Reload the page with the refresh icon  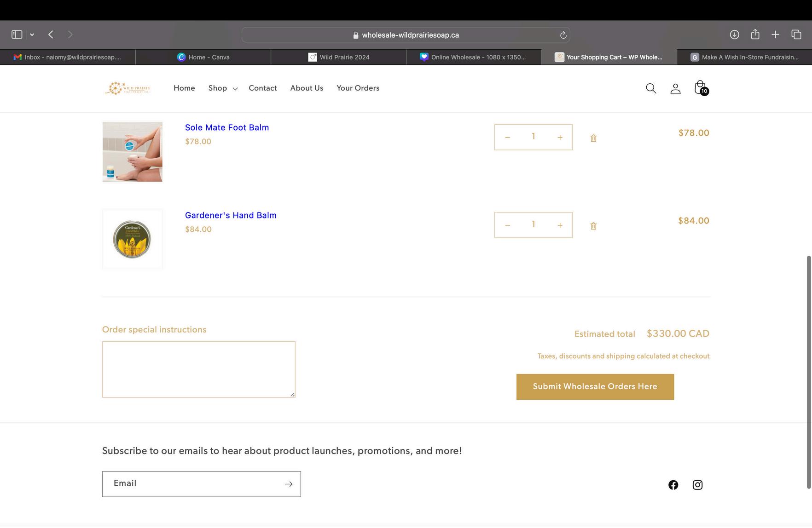click(x=563, y=35)
